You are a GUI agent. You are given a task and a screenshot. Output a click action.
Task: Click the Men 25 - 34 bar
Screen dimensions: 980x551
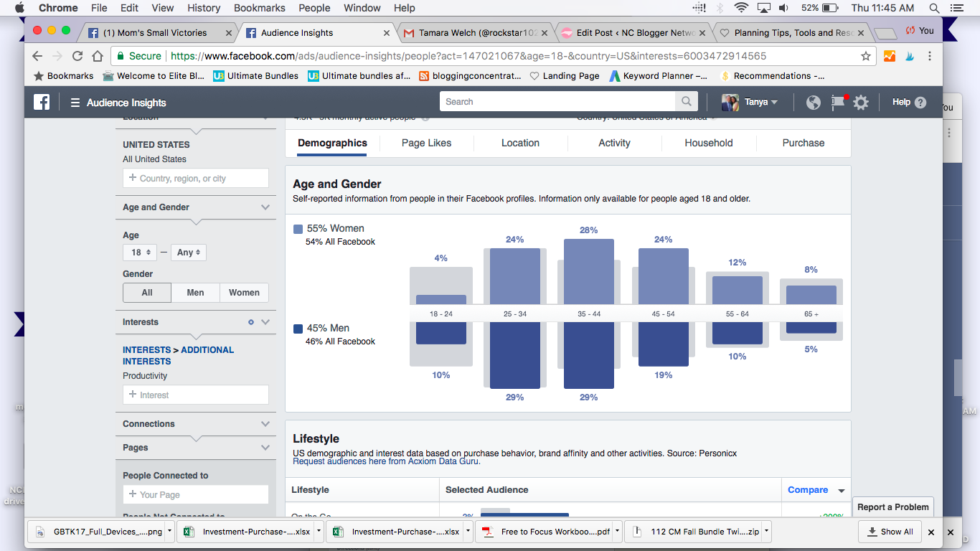pyautogui.click(x=515, y=356)
